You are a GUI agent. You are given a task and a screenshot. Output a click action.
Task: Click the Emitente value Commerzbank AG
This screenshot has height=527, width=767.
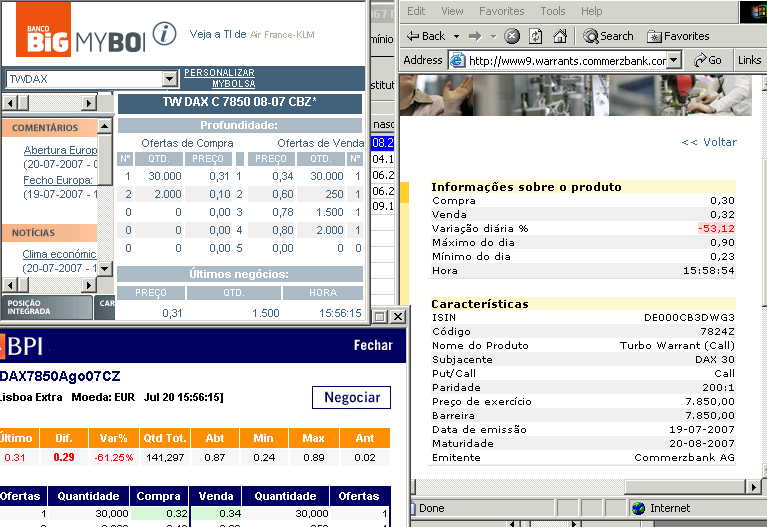point(684,458)
